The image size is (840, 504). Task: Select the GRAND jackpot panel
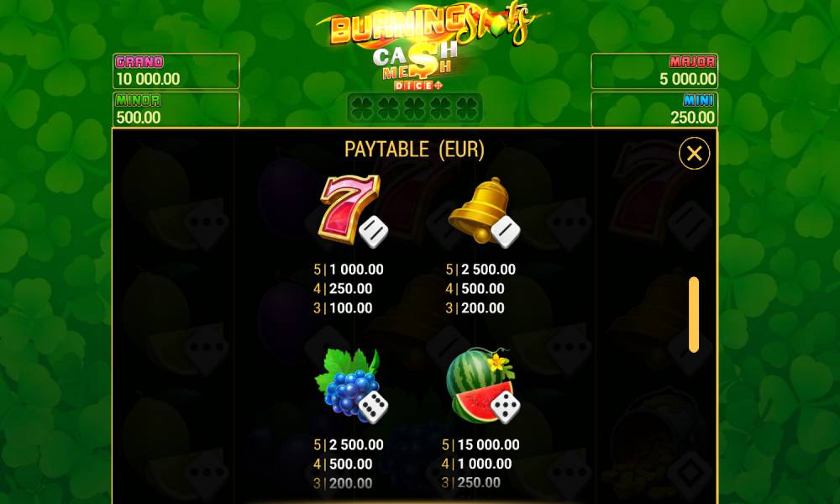point(176,71)
